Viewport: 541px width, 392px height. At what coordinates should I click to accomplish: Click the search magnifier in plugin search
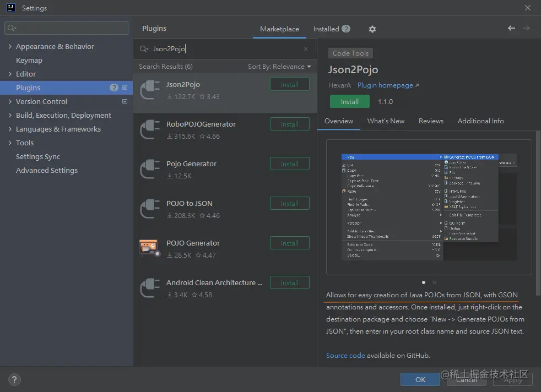[x=144, y=49]
